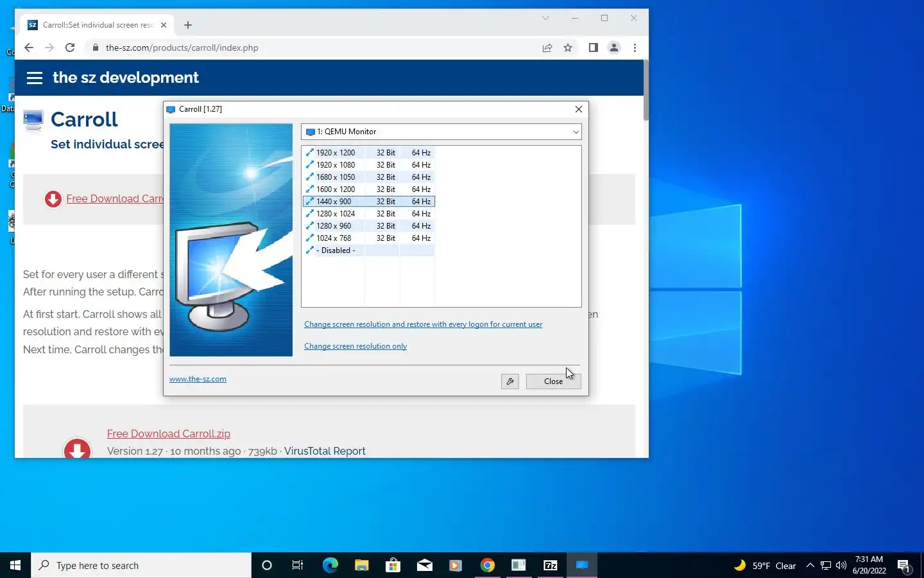Screen dimensions: 924x578
Task: Click the sz development site title
Action: pyautogui.click(x=126, y=78)
